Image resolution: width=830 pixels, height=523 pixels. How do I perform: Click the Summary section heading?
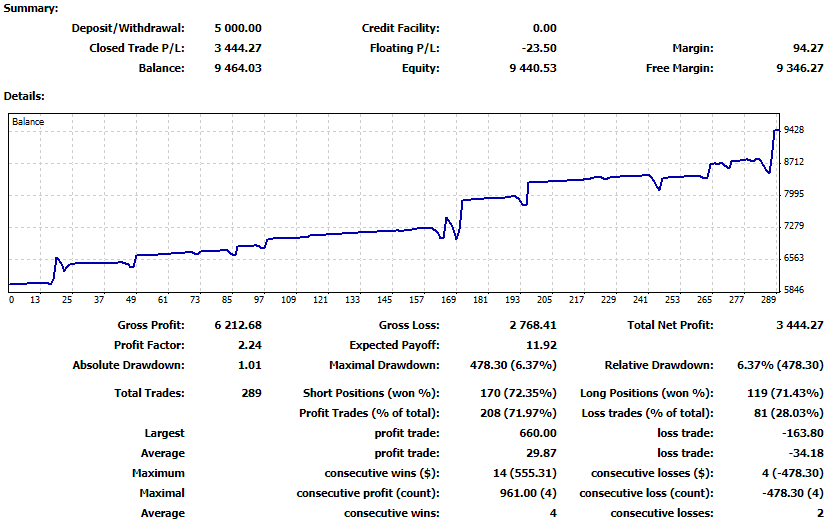(31, 8)
